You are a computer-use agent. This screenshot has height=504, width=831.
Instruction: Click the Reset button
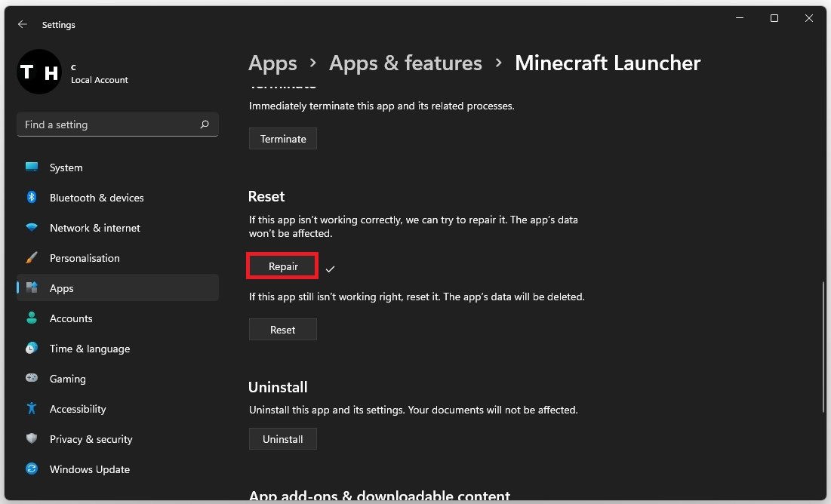(282, 330)
